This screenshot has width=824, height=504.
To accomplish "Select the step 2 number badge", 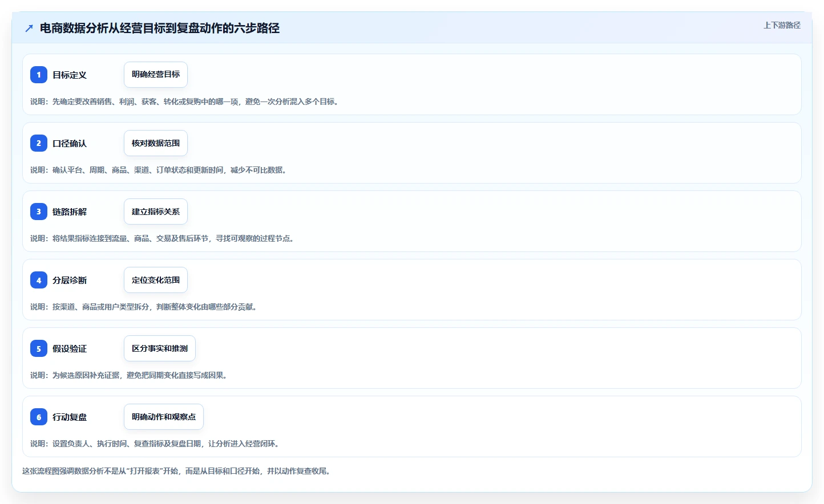I will pos(39,143).
